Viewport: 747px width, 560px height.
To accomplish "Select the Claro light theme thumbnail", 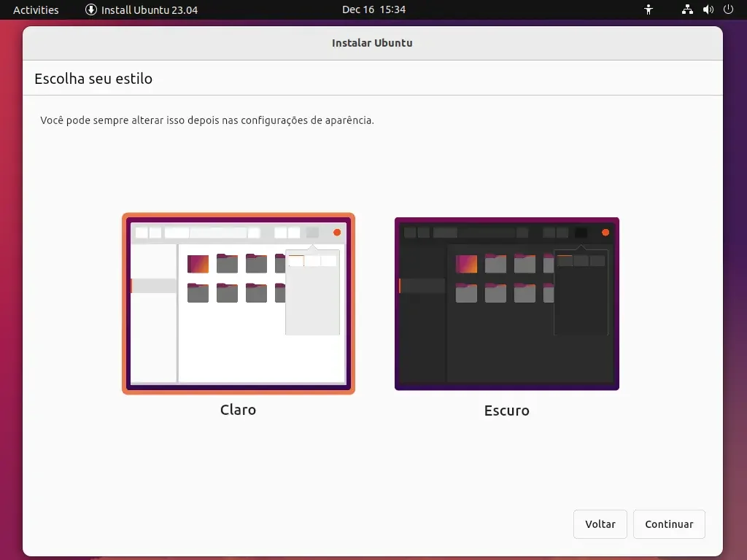I will point(239,304).
